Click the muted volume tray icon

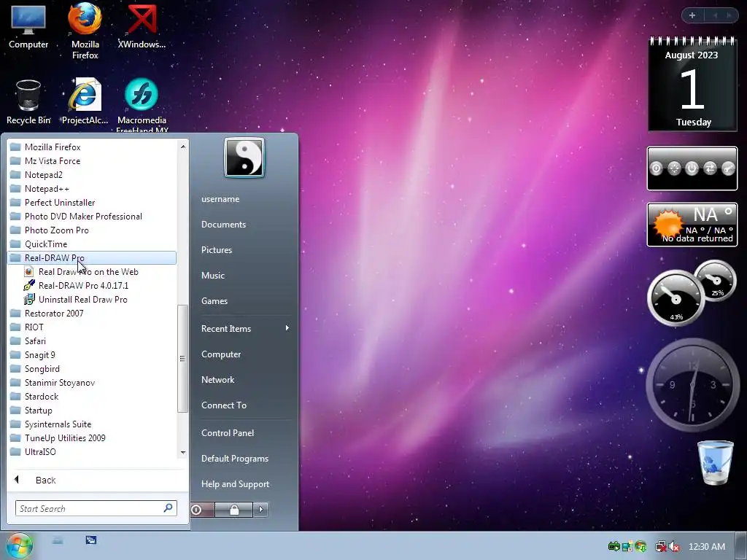point(674,547)
